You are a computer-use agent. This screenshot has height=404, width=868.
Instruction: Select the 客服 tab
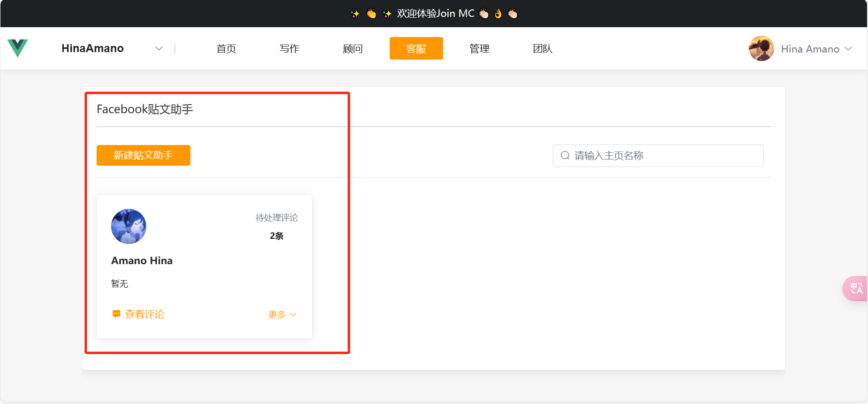click(416, 49)
